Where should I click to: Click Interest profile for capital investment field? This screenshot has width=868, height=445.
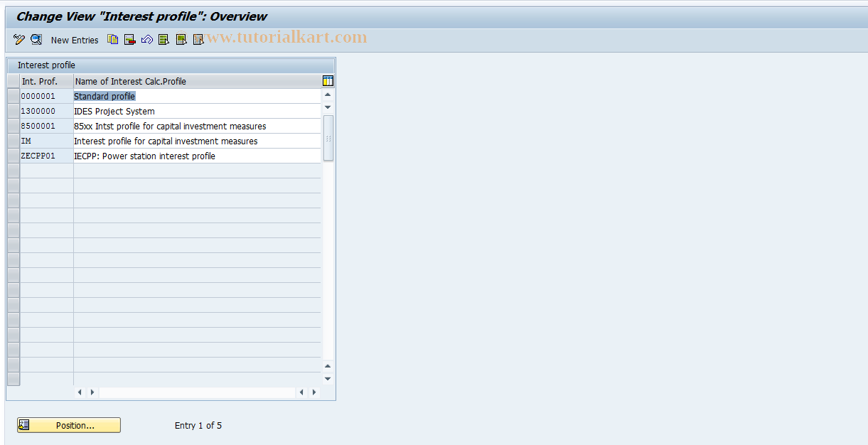tap(198, 141)
